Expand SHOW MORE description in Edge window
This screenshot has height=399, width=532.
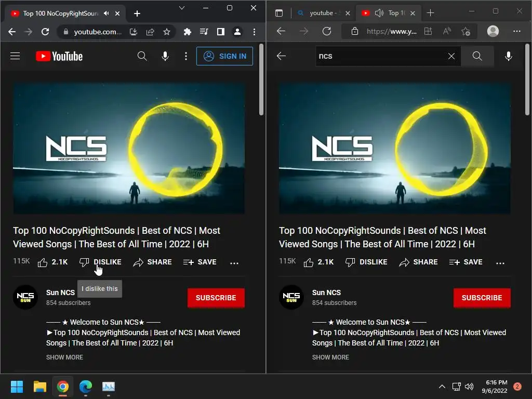tap(330, 357)
